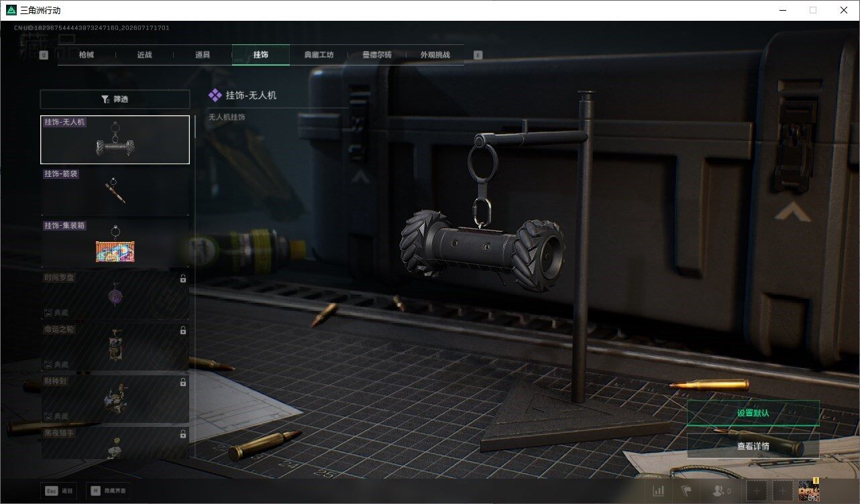
Task: Click the 设置默认 button
Action: point(753,413)
